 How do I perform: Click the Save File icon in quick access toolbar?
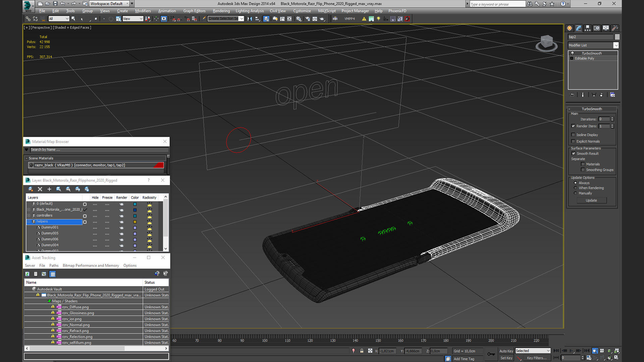tap(55, 4)
